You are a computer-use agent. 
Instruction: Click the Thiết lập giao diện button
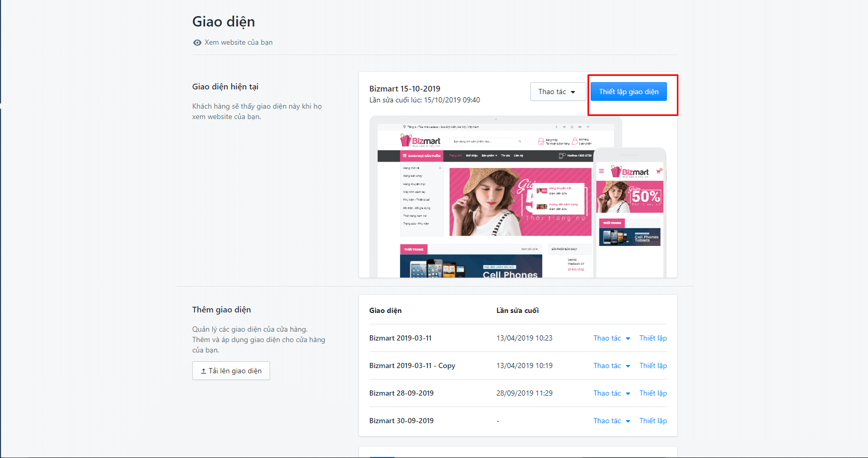629,91
